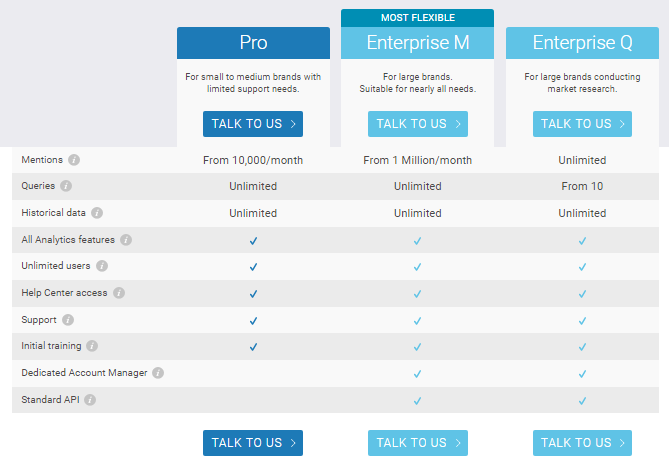This screenshot has width=669, height=471.
Task: Select the Enterprise M plan header
Action: tap(418, 43)
